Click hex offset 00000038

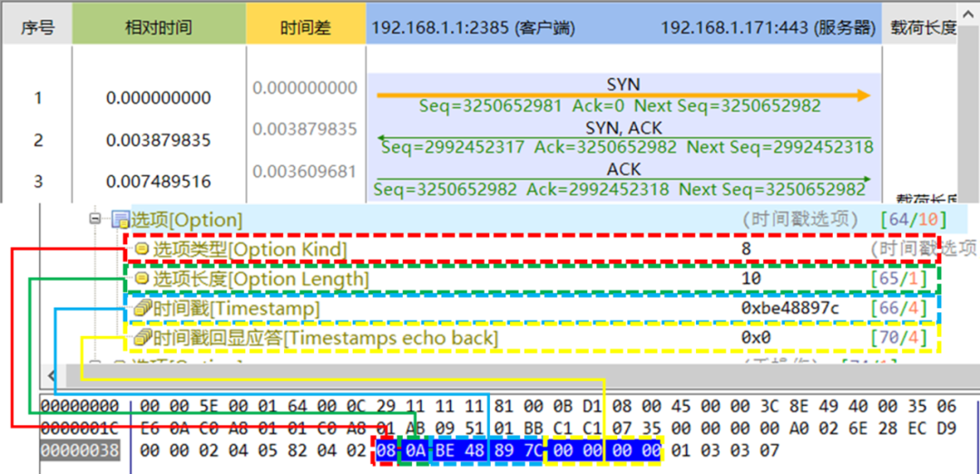coord(80,451)
